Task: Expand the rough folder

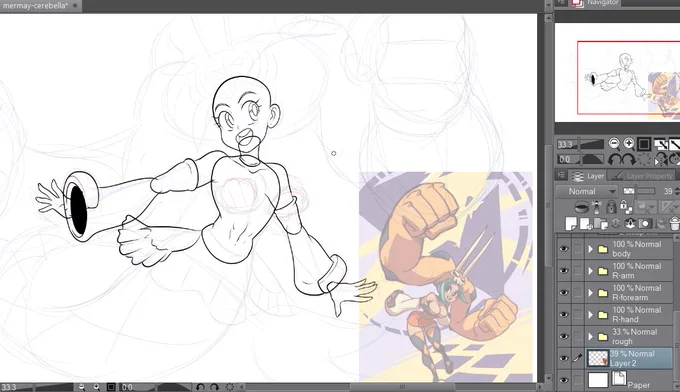Action: (591, 336)
